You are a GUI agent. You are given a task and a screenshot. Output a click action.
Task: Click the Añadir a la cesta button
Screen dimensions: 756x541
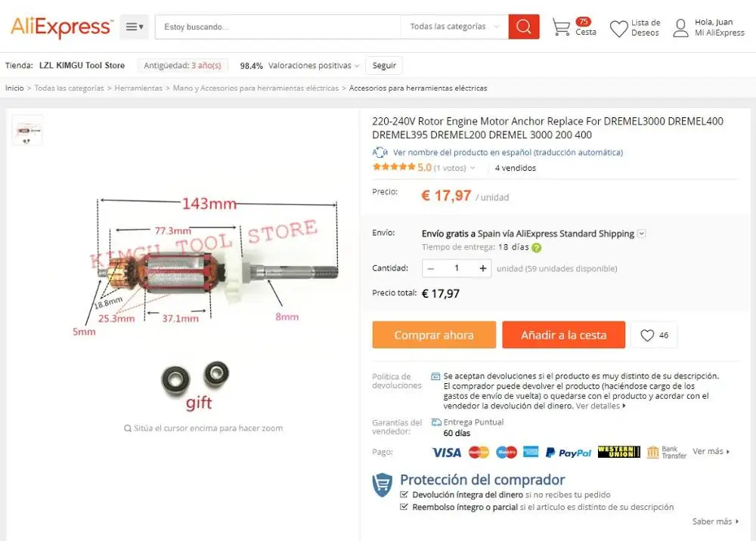[x=564, y=335]
